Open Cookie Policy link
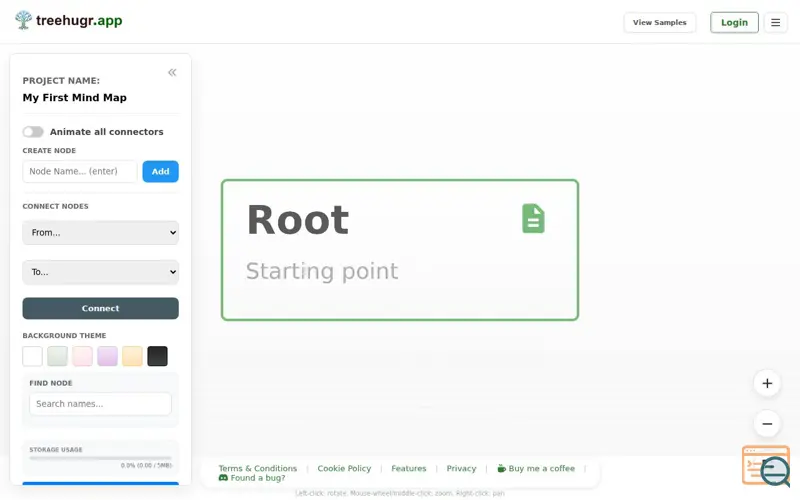Image resolution: width=800 pixels, height=500 pixels. [344, 468]
